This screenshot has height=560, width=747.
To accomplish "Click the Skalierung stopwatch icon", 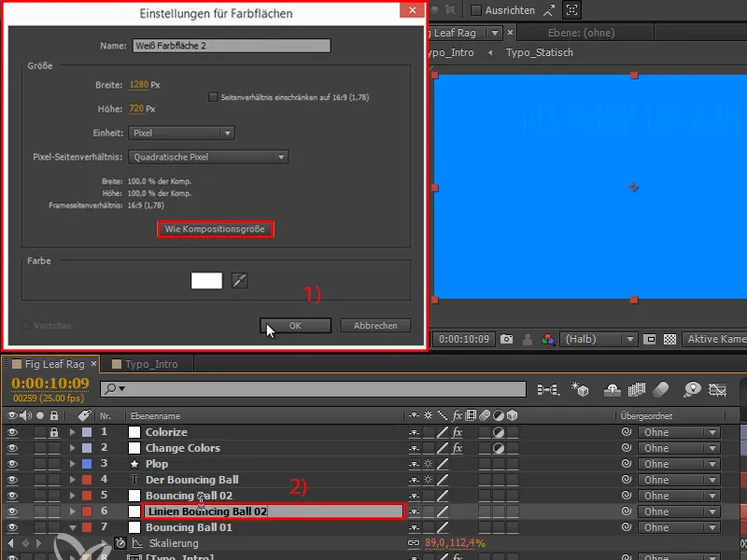I will (x=120, y=543).
